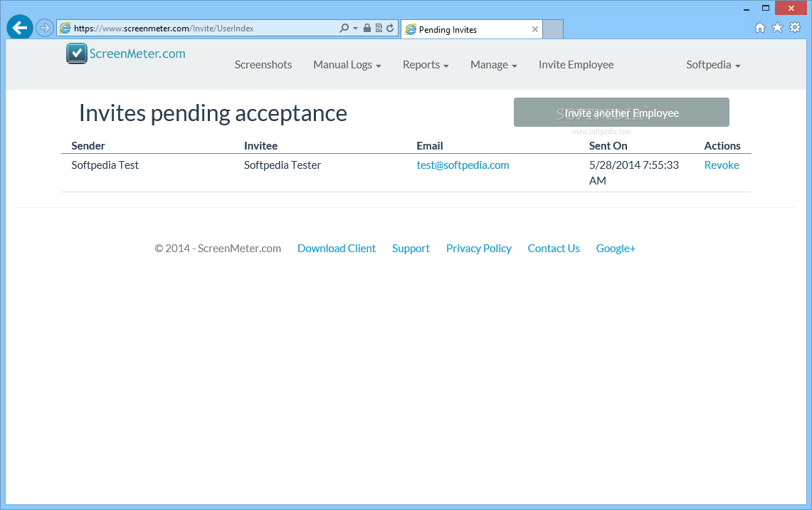Click the compatibility view icon in address bar
Screen dimensions: 812x510
pos(379,28)
